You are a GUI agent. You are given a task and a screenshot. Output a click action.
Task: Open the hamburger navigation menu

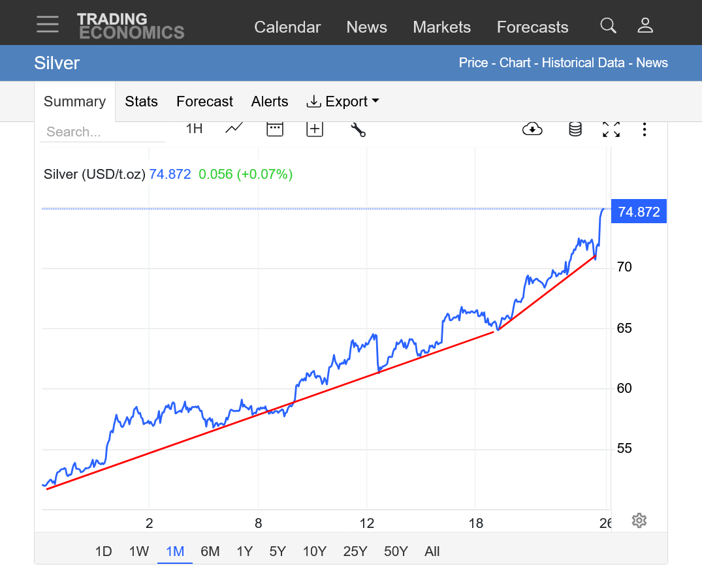point(48,25)
